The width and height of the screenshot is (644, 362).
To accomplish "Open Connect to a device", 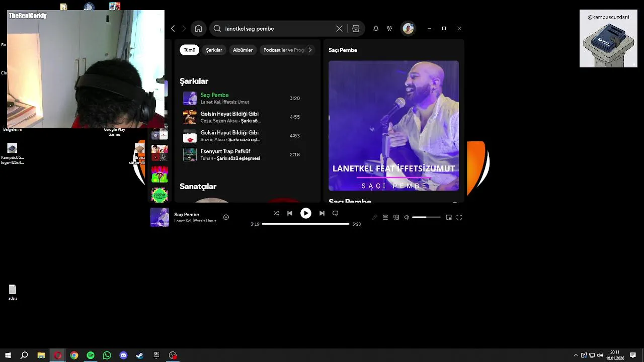I will click(396, 217).
